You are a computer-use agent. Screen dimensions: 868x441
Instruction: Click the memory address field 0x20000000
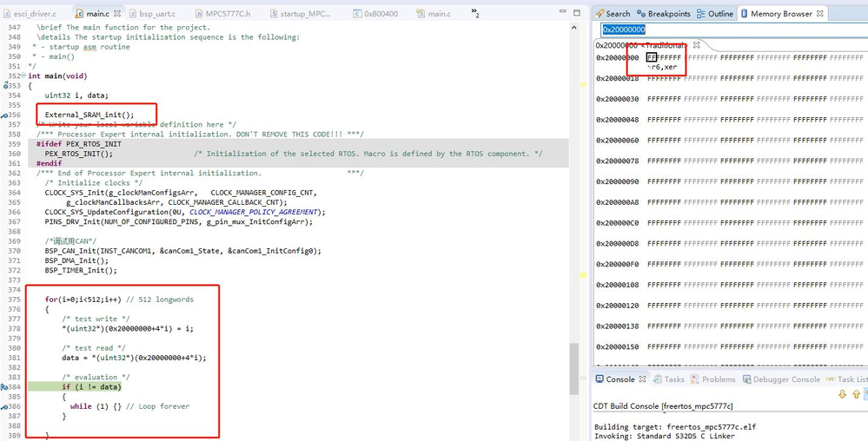pos(734,30)
